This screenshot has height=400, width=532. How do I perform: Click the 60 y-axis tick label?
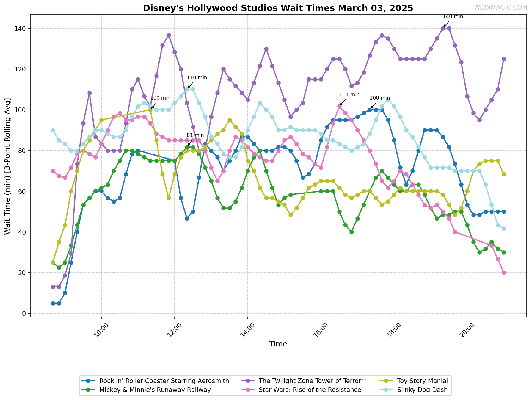pyautogui.click(x=22, y=191)
